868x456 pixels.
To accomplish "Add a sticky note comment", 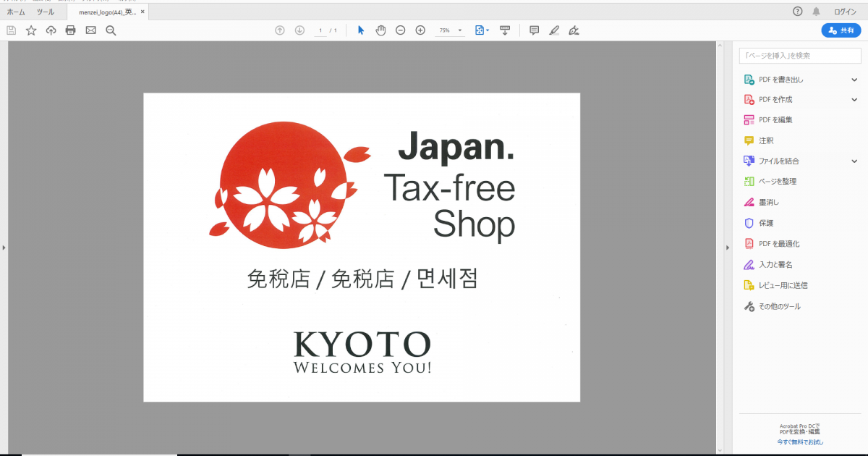I will (x=535, y=30).
